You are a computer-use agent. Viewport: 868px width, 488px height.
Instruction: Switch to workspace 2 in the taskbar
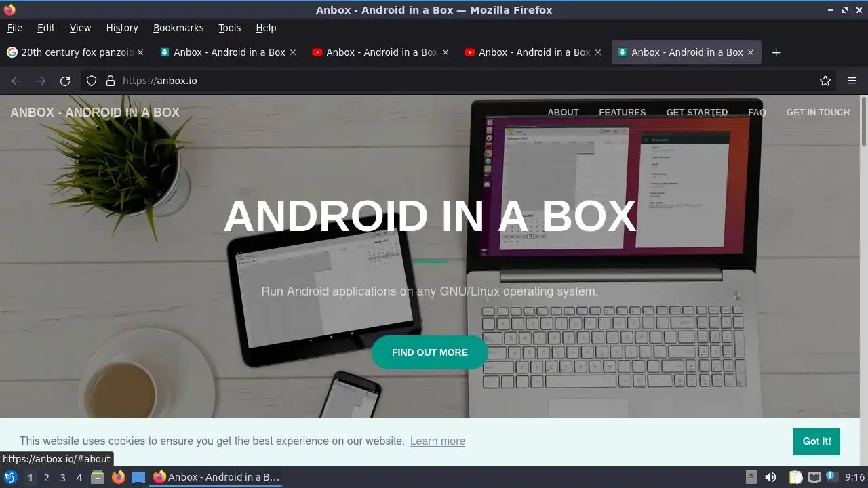coord(47,477)
